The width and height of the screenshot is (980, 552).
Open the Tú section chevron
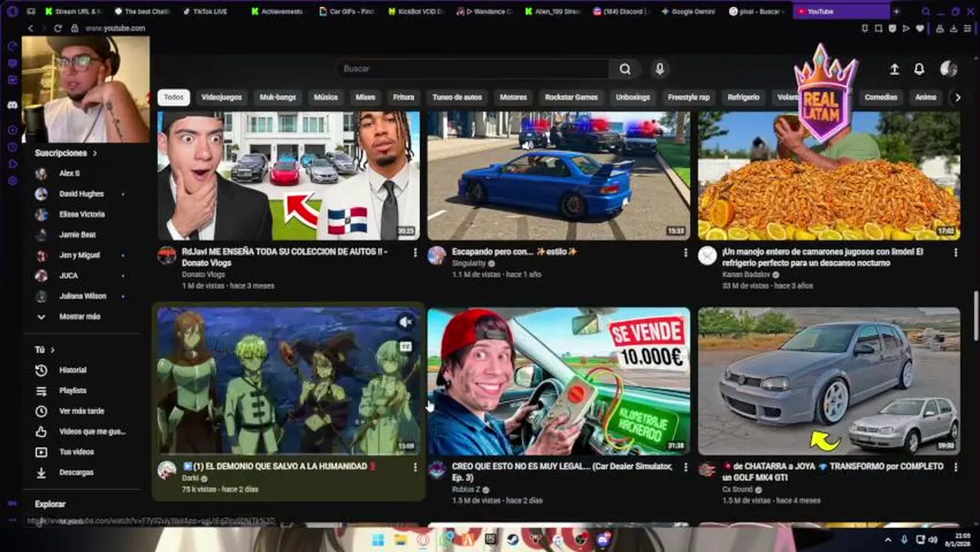(53, 350)
